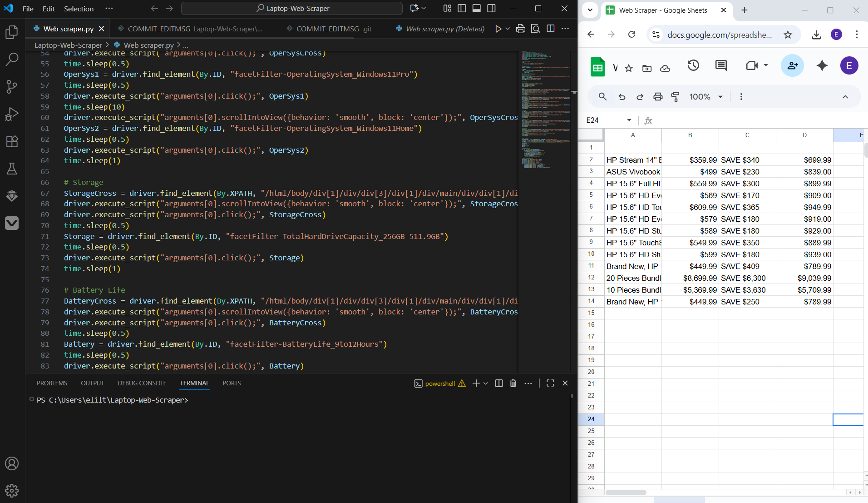The width and height of the screenshot is (868, 503).
Task: Click the Share button in Sheets
Action: [792, 65]
